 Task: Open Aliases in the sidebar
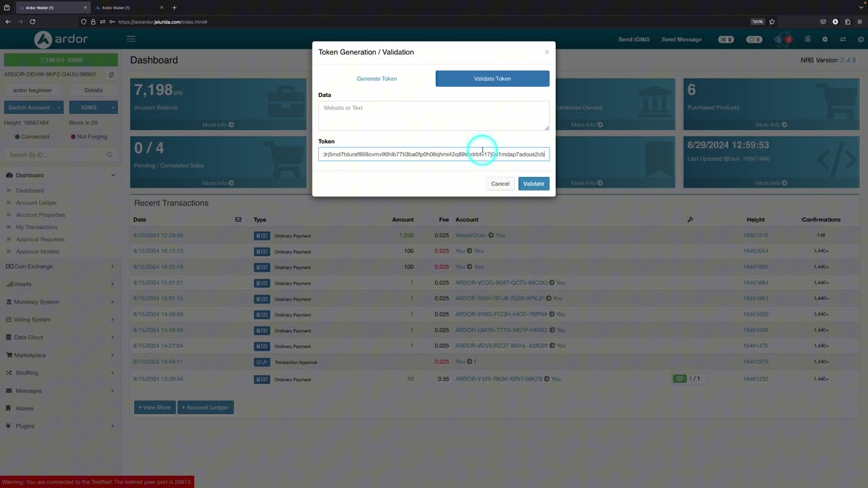point(24,408)
